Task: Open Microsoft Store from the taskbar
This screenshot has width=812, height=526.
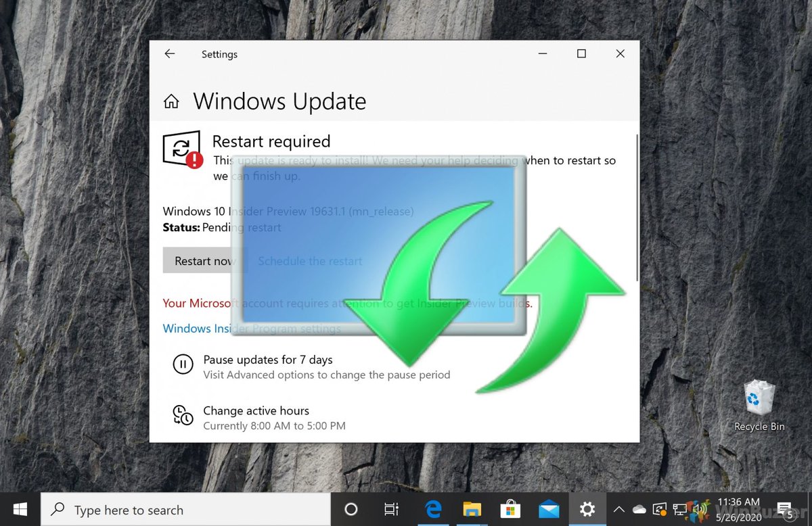Action: tap(510, 510)
